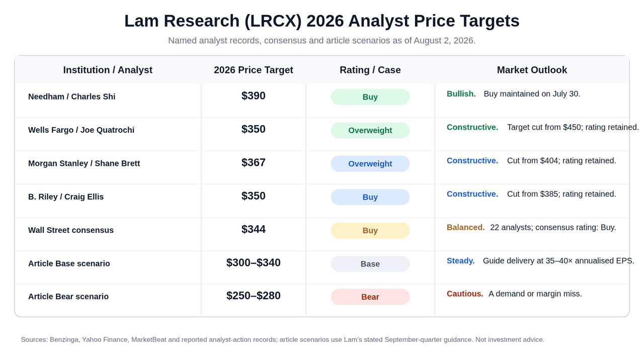This screenshot has height=362, width=644.
Task: Select the "Needham / Charles Shi" row name
Action: click(72, 97)
